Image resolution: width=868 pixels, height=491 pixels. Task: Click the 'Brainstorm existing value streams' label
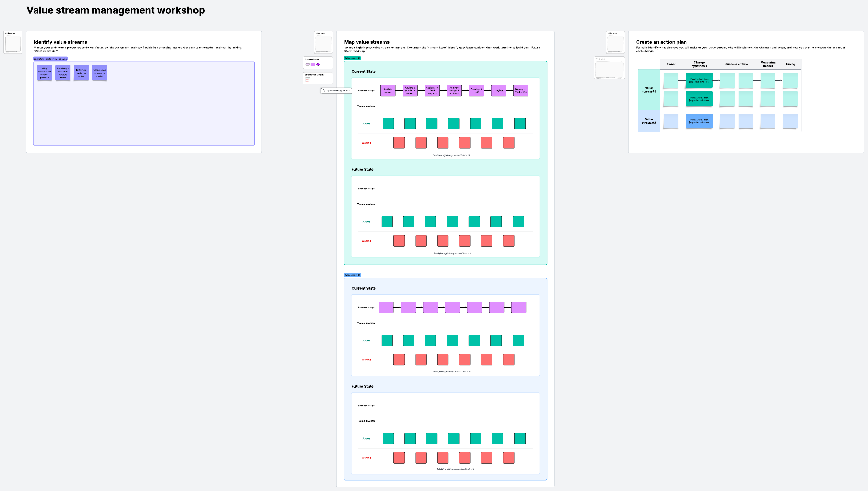coord(50,59)
